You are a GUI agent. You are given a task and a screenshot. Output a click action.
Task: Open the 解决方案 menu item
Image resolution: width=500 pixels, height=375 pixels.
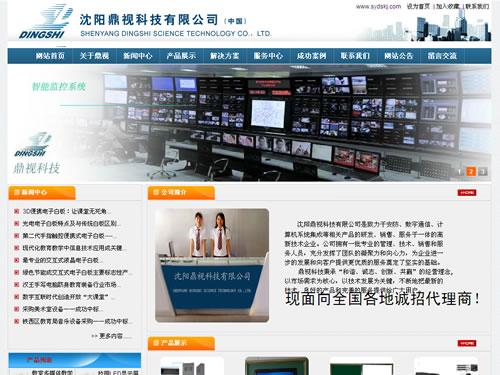point(225,56)
